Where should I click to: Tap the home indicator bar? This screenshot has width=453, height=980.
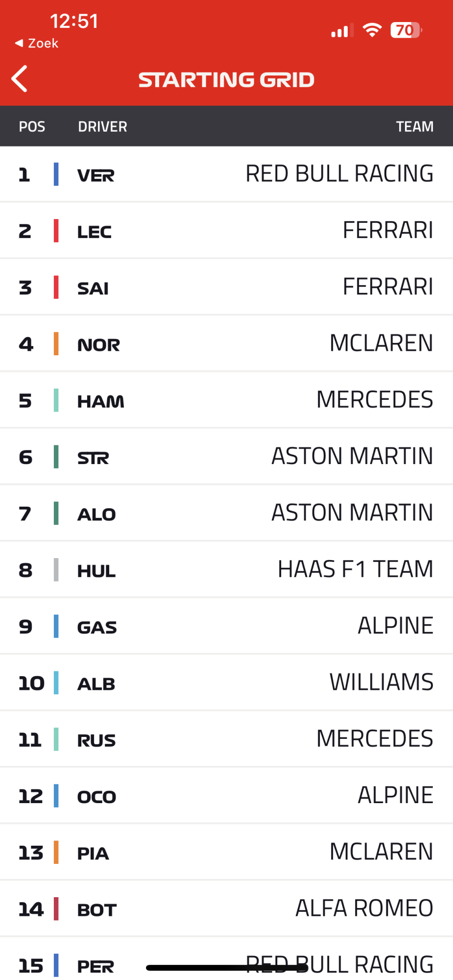[227, 968]
